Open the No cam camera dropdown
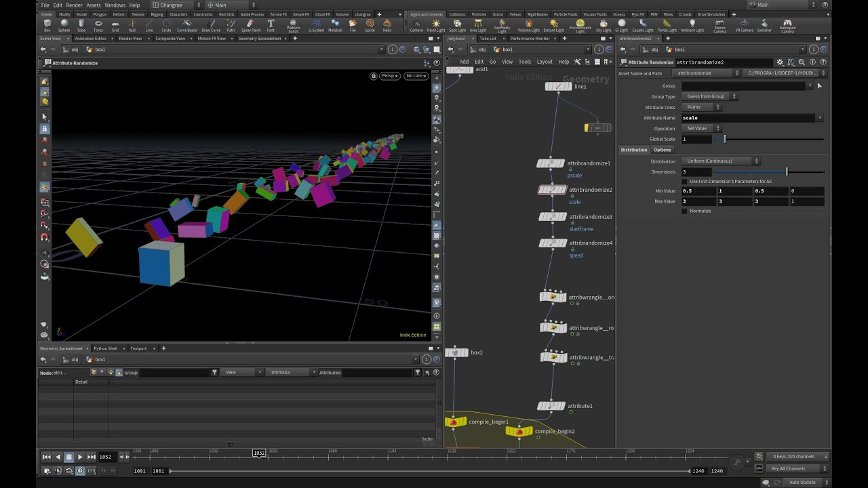 [x=416, y=76]
